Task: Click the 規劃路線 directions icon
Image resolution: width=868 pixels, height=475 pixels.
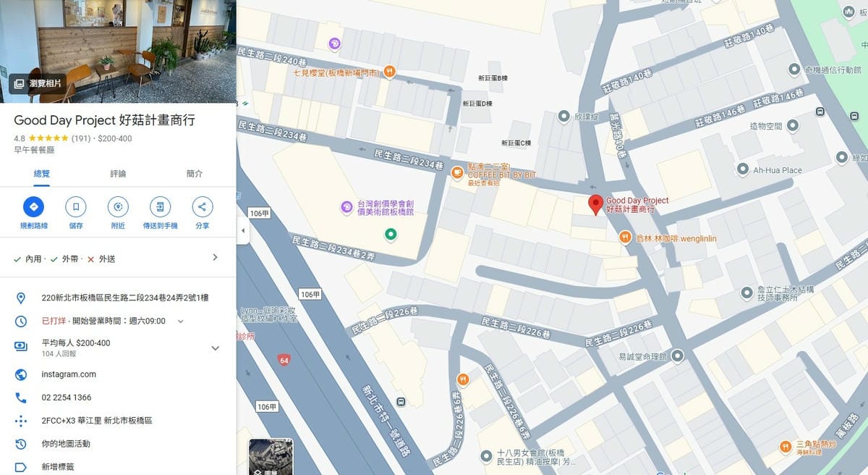Action: pos(33,207)
